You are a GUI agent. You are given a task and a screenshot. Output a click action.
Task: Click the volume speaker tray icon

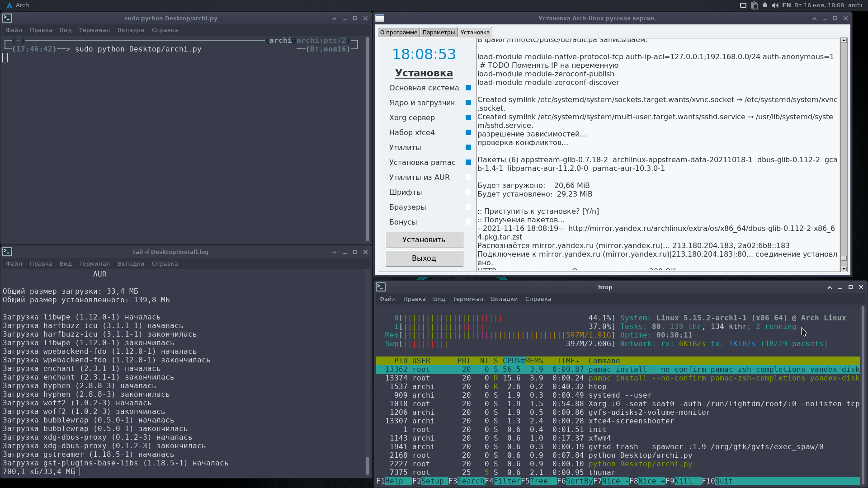775,5
